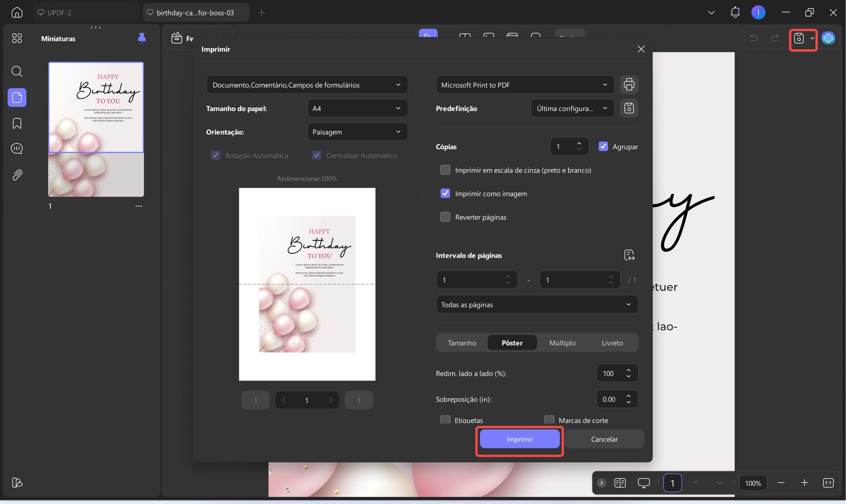Click the Imprimir button
This screenshot has width=846, height=504.
click(x=519, y=439)
